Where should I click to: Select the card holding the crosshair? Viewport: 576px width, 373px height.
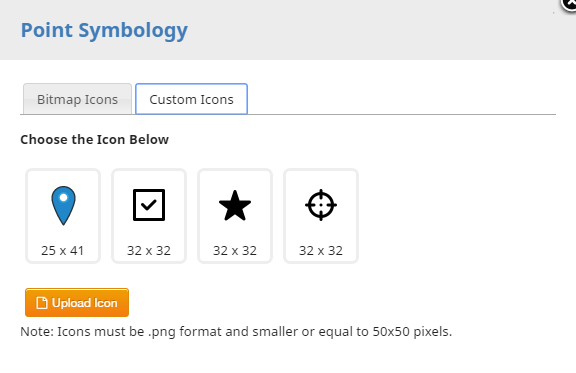[x=321, y=216]
